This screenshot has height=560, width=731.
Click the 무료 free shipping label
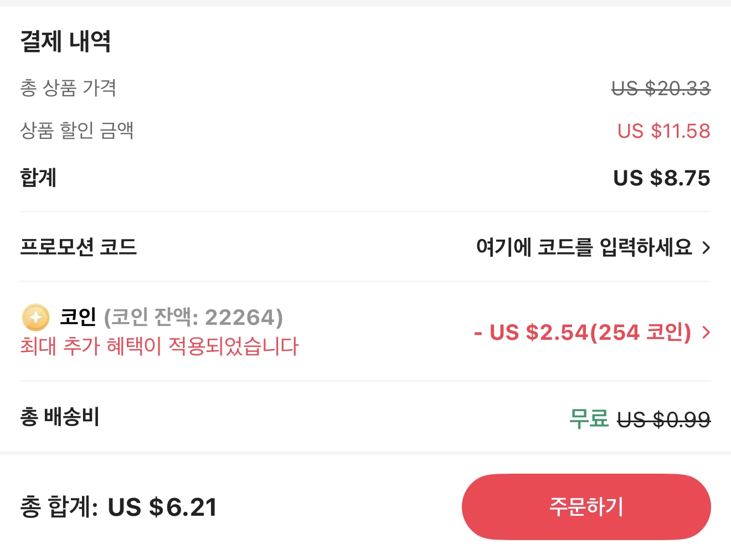point(589,419)
